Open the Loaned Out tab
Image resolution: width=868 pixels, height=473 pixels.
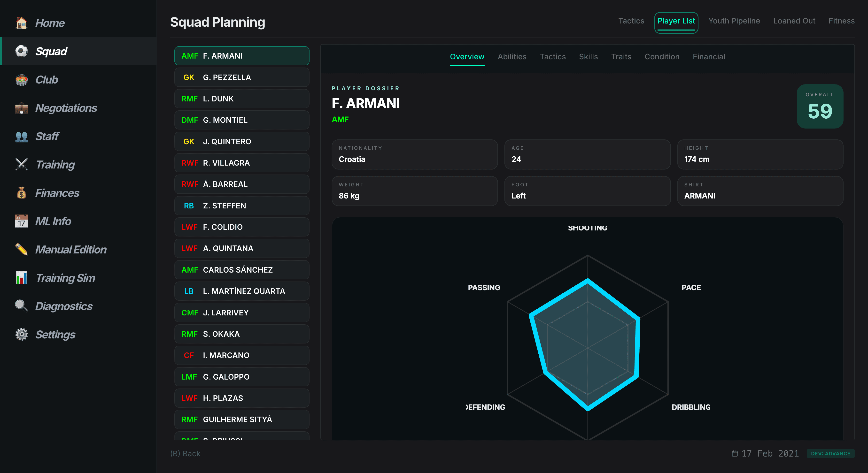(794, 21)
